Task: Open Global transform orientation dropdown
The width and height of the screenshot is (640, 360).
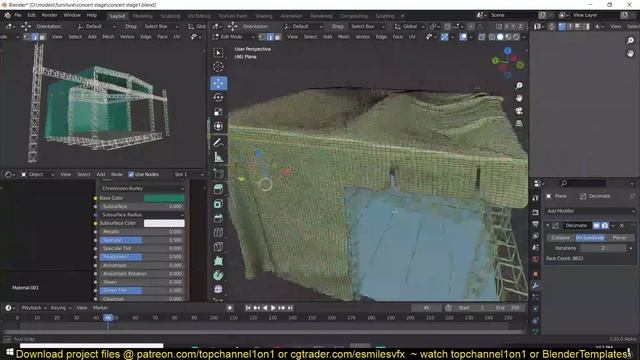Action: pyautogui.click(x=409, y=26)
